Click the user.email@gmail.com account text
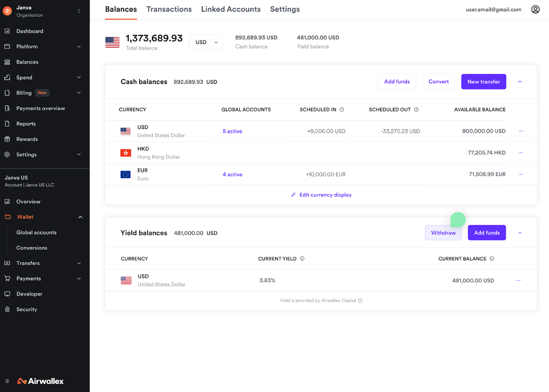 pyautogui.click(x=494, y=10)
